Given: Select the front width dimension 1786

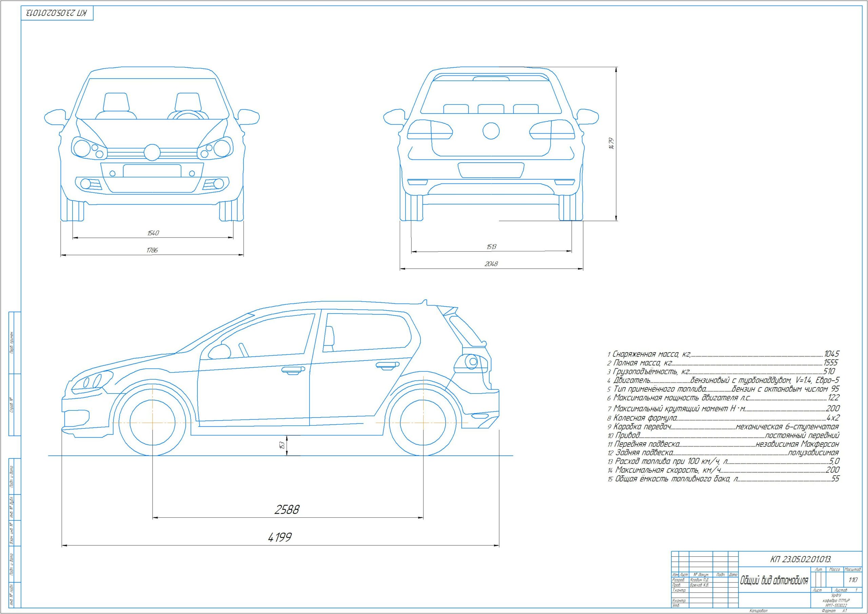Looking at the screenshot, I should pos(152,250).
